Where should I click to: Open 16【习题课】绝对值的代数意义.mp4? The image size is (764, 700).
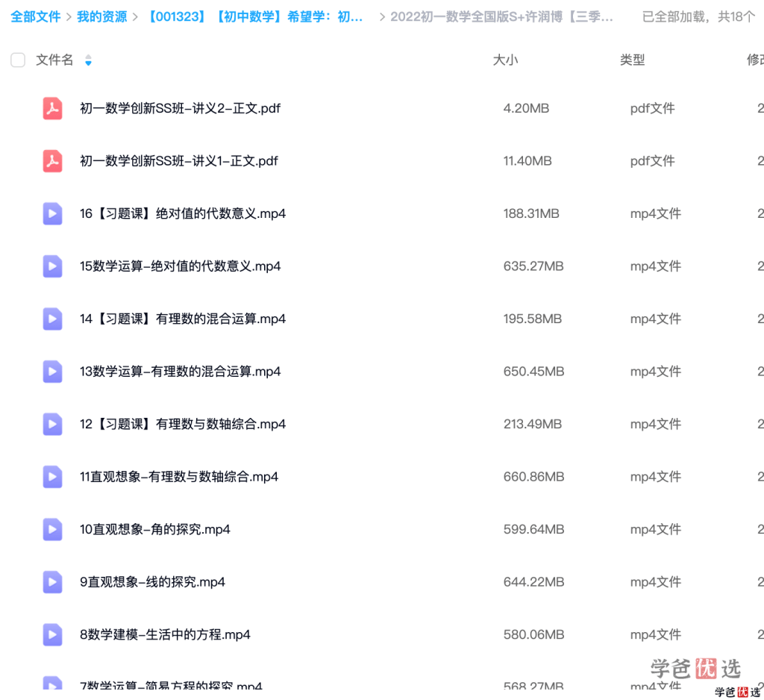click(x=183, y=213)
